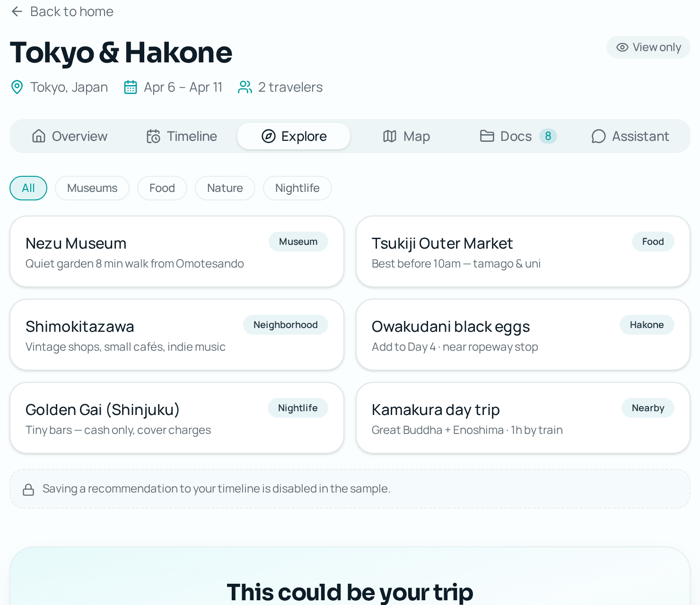Click the Nearby tag on Kamakura card
The width and height of the screenshot is (700, 605).
pos(648,408)
